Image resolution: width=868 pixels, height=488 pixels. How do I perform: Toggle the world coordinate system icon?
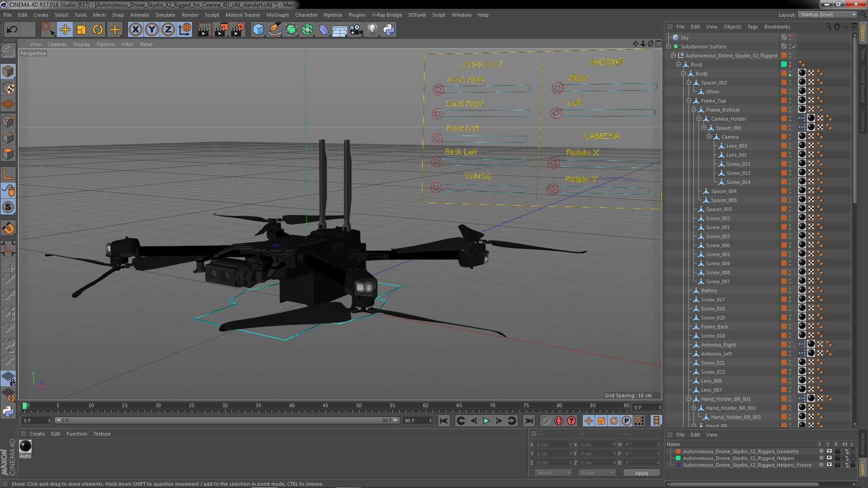click(x=185, y=30)
